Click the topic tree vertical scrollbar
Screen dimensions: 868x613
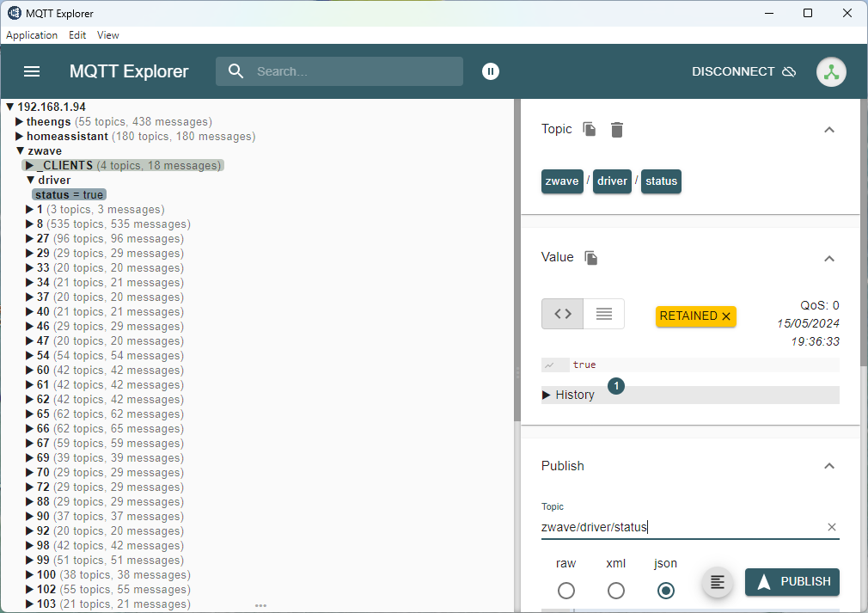(517, 261)
